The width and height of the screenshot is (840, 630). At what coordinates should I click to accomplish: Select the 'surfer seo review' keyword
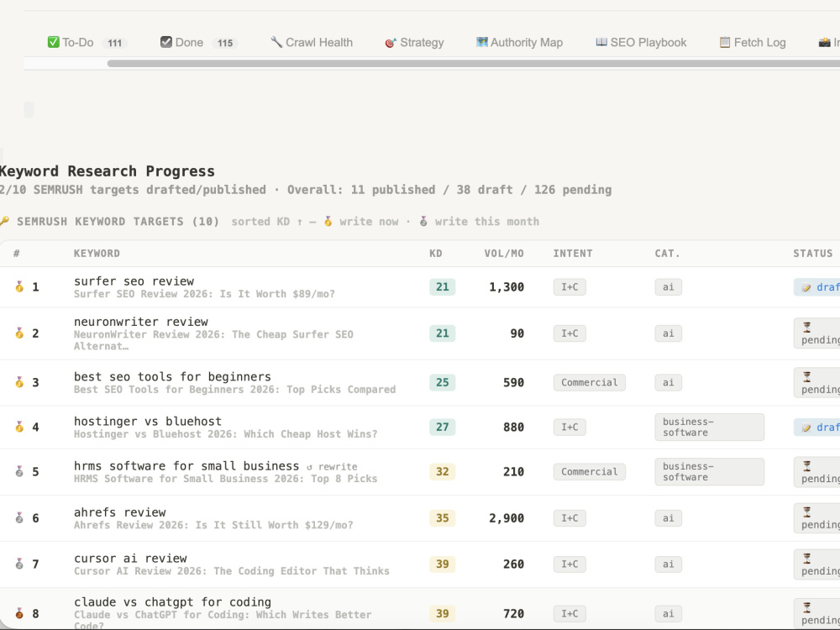tap(134, 281)
